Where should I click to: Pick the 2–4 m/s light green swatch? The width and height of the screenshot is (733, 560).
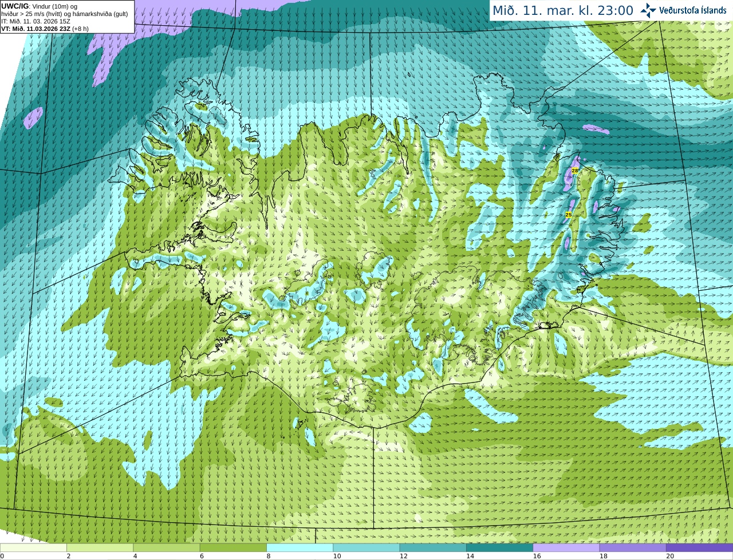[100, 548]
